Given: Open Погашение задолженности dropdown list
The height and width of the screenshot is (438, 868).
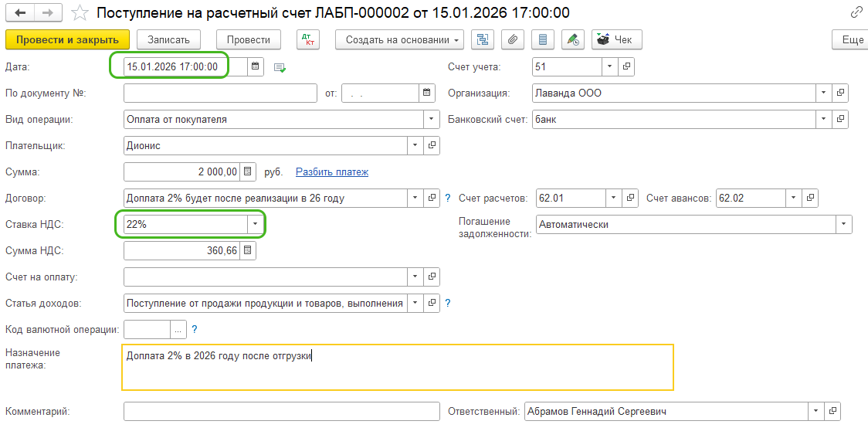Looking at the screenshot, I should pos(843,225).
